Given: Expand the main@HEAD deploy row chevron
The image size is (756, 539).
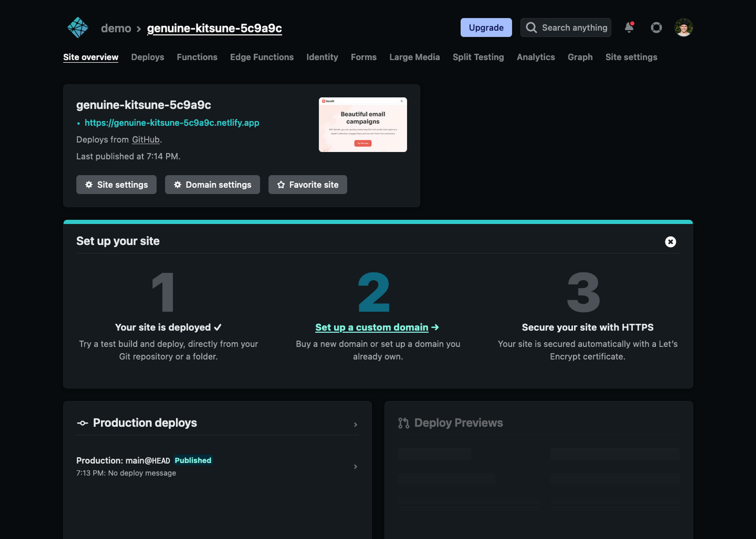Looking at the screenshot, I should coord(355,467).
